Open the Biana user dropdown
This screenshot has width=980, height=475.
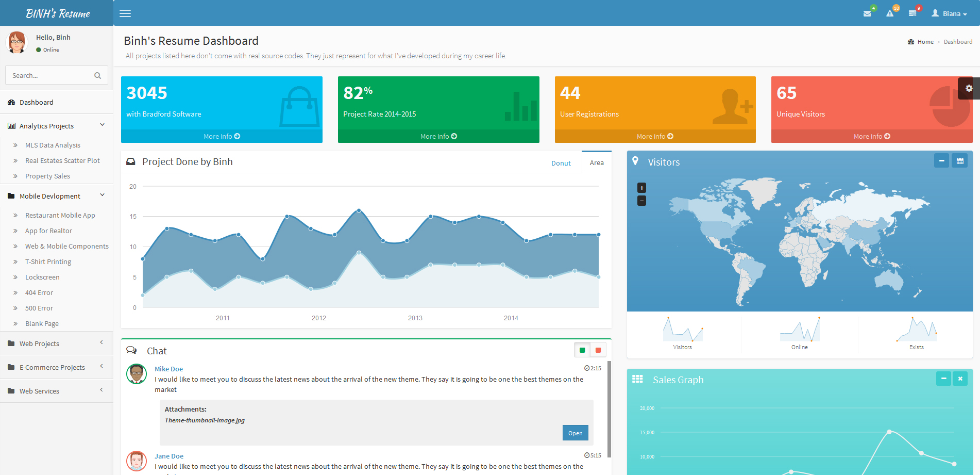click(x=949, y=13)
